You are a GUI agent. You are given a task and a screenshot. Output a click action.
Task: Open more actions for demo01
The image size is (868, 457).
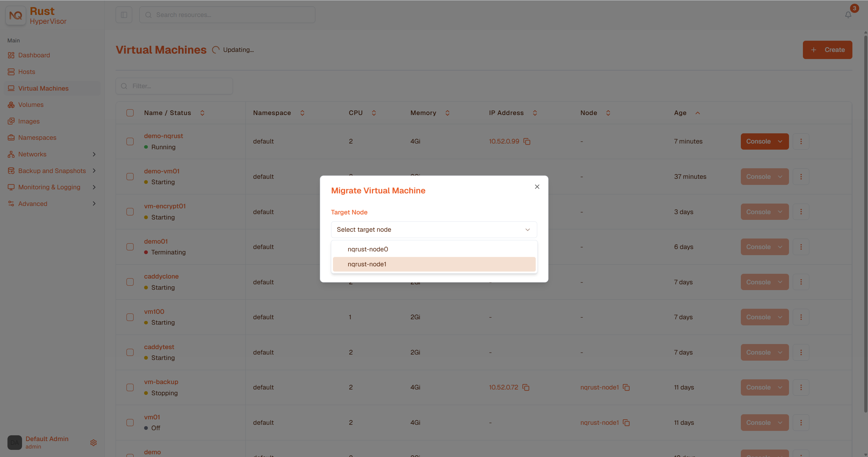801,247
